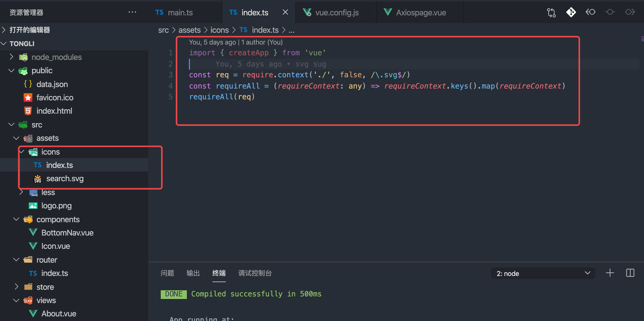Open search.svg file in icons folder

coord(65,178)
